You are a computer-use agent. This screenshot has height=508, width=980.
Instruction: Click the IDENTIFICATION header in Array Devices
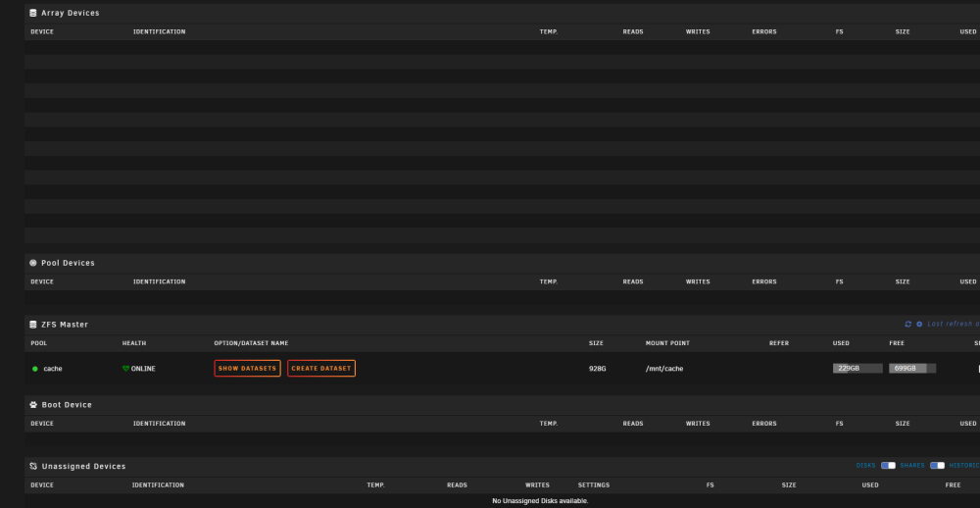click(x=160, y=32)
